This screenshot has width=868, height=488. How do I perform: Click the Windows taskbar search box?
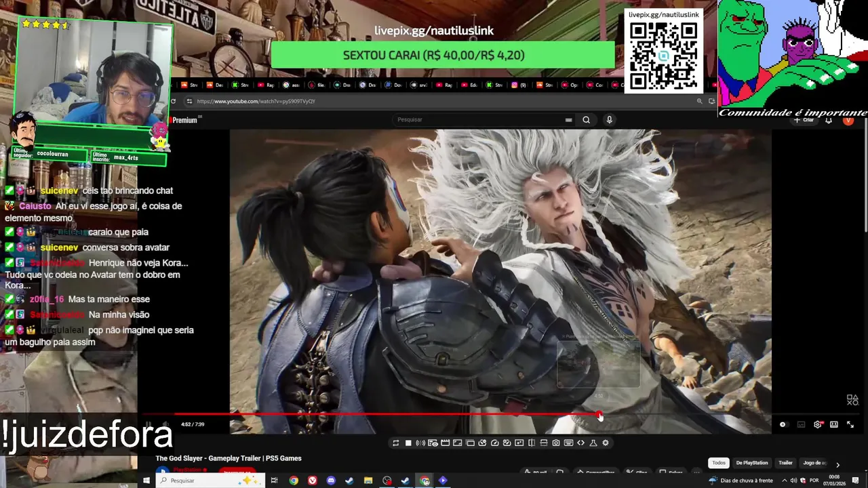pos(210,481)
